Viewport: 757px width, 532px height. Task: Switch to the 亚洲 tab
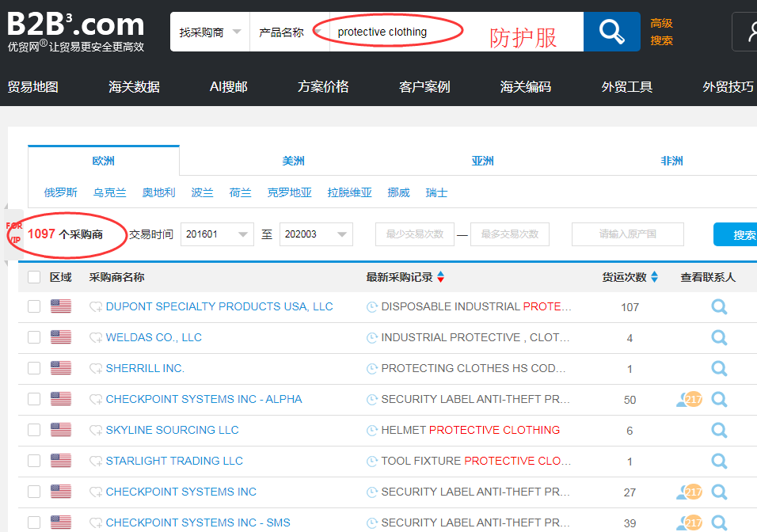(482, 161)
